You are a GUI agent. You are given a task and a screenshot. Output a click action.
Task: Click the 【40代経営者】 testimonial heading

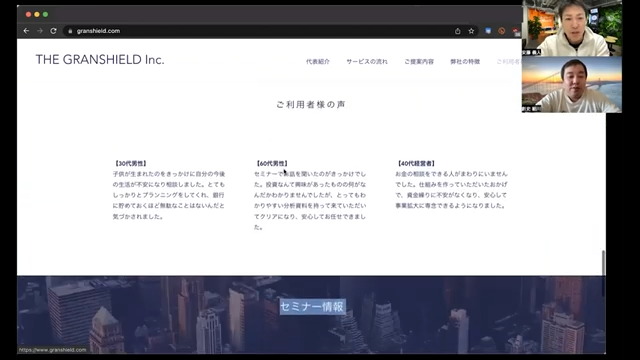point(416,163)
